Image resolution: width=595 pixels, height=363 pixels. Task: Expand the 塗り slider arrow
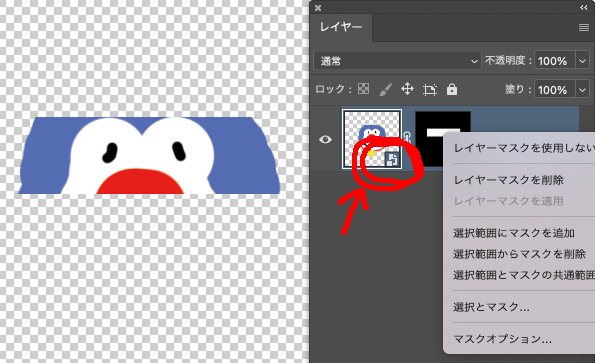[x=582, y=90]
